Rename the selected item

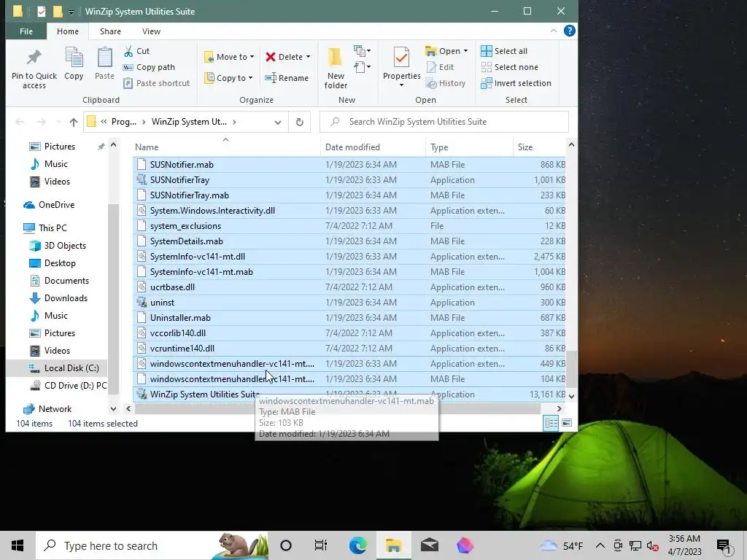[287, 78]
